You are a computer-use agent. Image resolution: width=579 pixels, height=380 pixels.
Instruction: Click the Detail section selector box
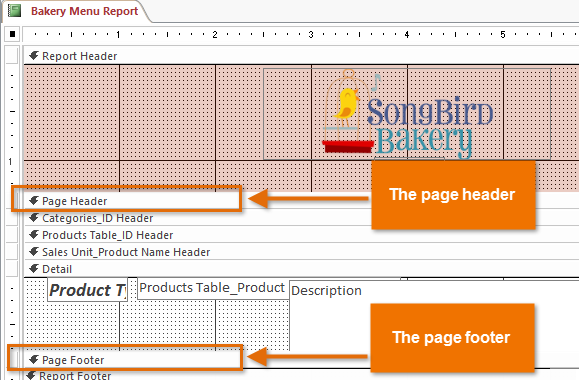tap(12, 269)
